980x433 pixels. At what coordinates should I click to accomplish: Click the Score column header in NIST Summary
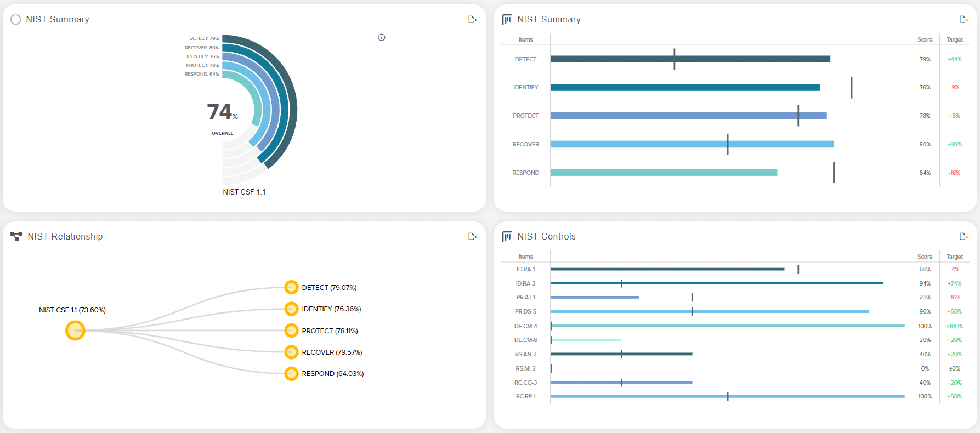coord(925,39)
